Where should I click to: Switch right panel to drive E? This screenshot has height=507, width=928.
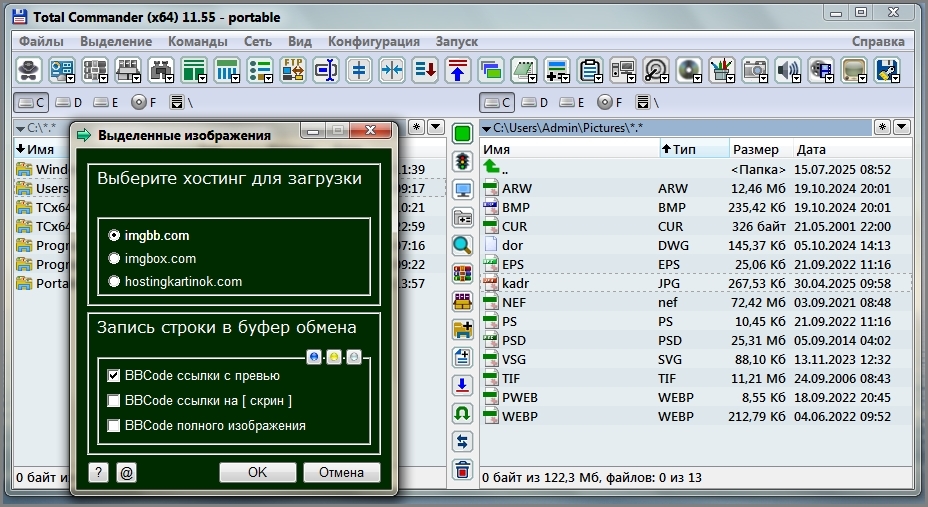point(571,103)
